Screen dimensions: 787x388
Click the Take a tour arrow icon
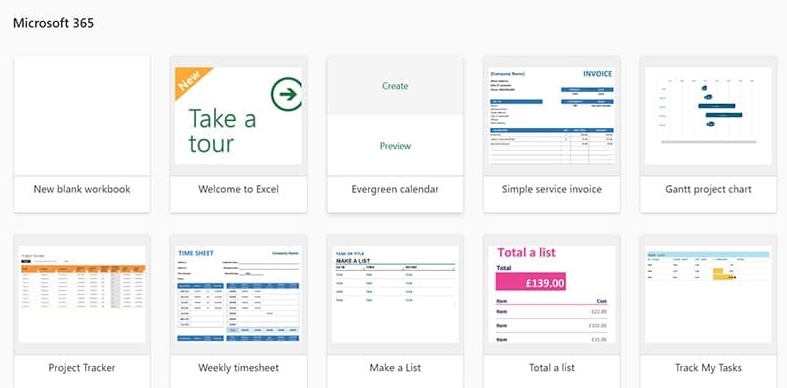(287, 94)
